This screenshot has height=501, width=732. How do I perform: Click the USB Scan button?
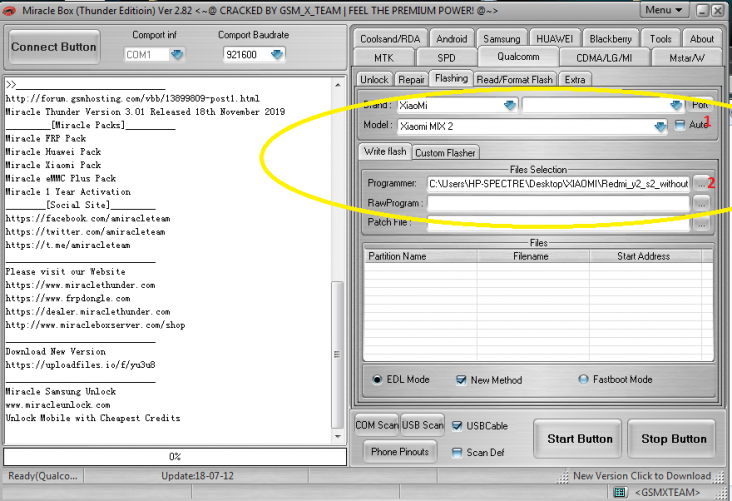[422, 425]
